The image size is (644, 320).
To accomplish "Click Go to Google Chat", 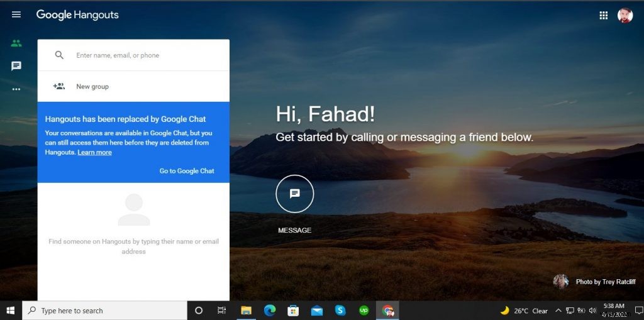I will [x=187, y=171].
